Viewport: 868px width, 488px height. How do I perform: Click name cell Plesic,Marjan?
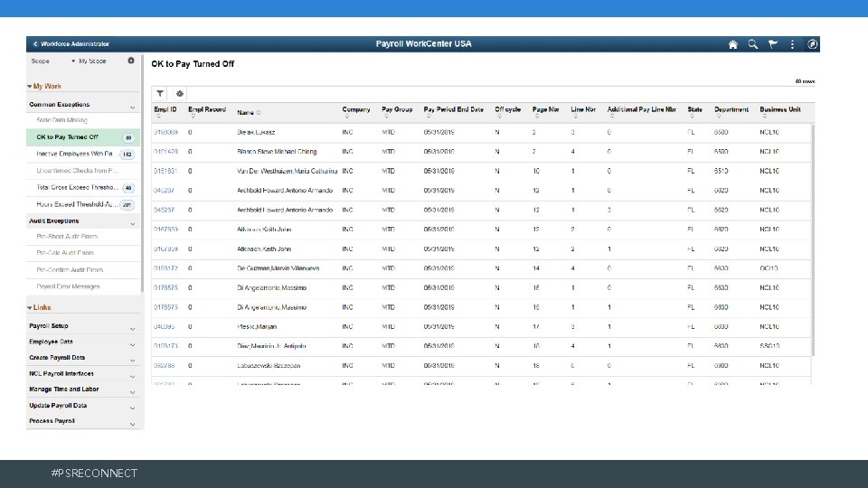point(257,327)
